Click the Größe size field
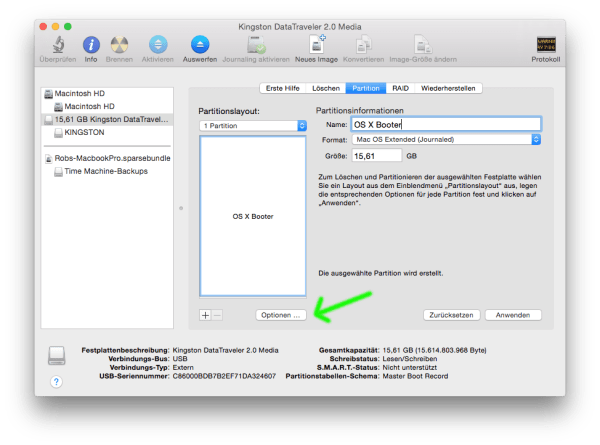Viewport: 600px width, 445px height. coord(377,156)
